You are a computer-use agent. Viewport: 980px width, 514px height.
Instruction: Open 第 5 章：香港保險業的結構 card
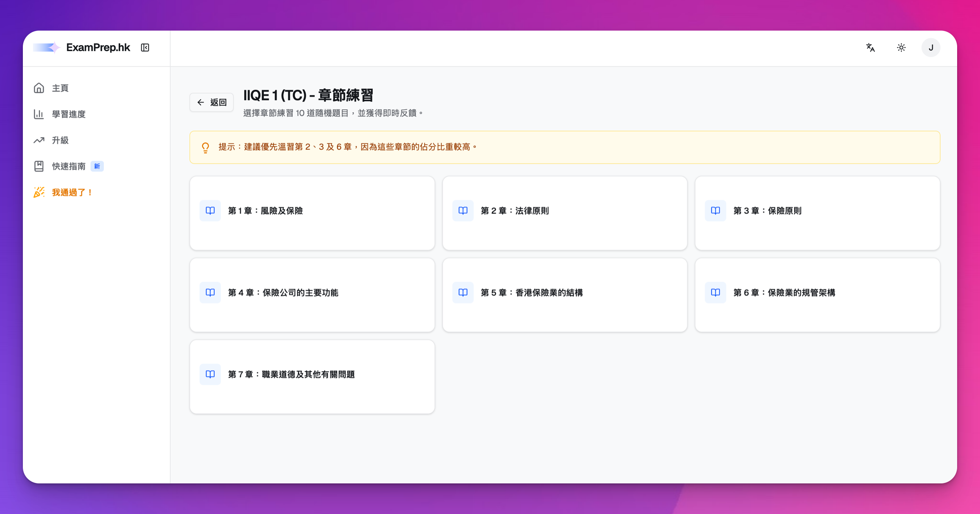[x=565, y=295]
